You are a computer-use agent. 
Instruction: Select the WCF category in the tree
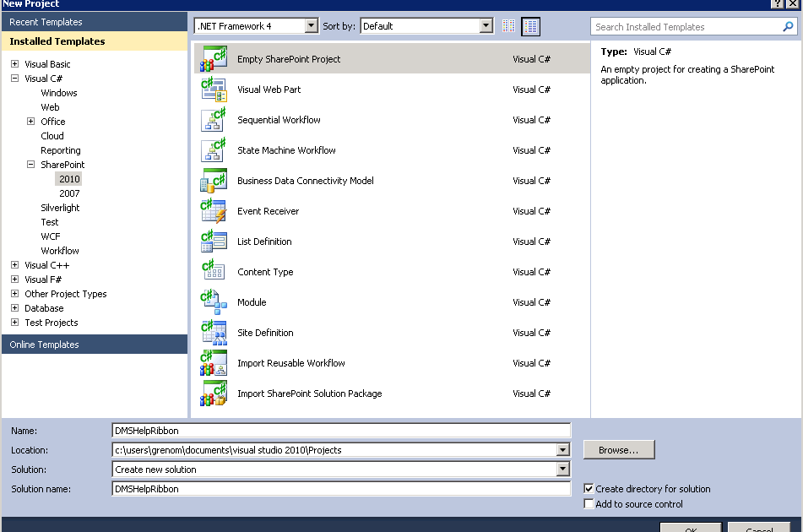pyautogui.click(x=50, y=236)
